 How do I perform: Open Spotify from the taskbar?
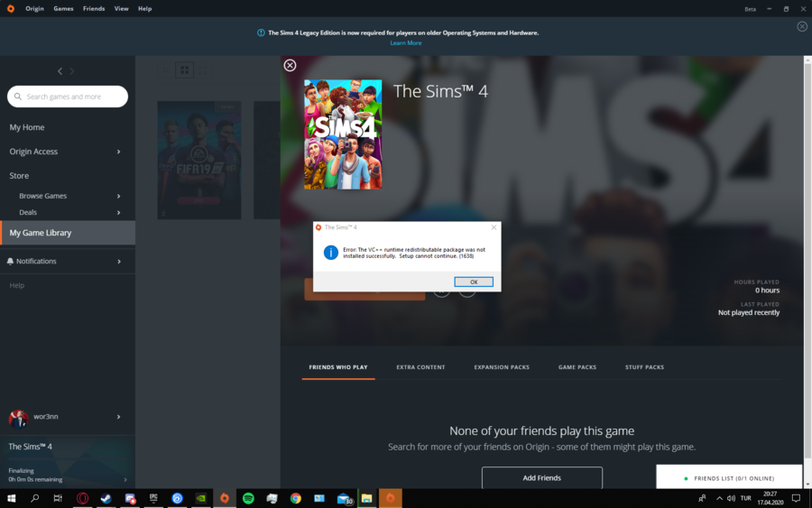click(x=248, y=498)
